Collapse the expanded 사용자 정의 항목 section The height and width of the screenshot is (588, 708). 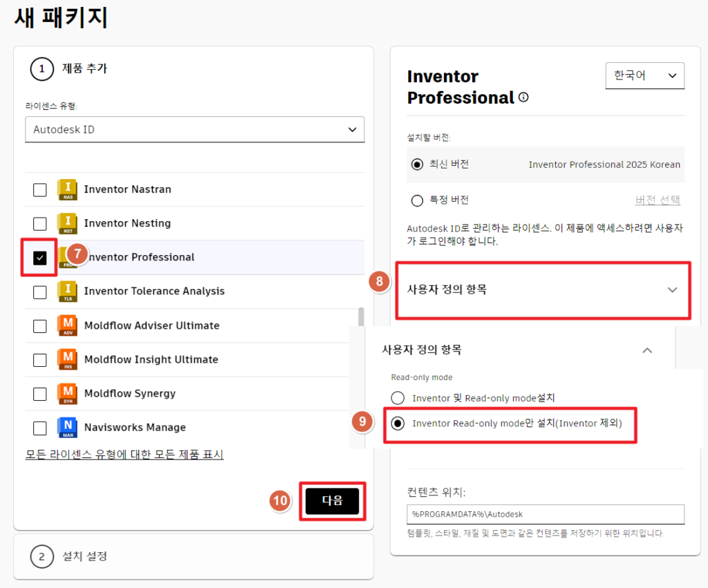pyautogui.click(x=517, y=350)
